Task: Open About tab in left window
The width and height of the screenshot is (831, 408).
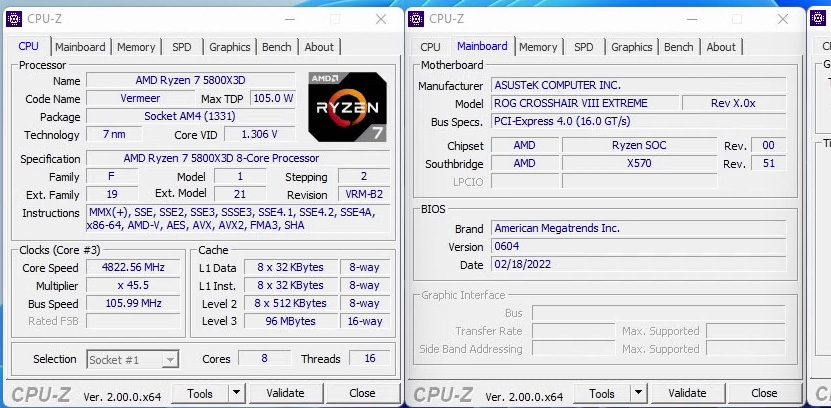Action: click(x=319, y=47)
